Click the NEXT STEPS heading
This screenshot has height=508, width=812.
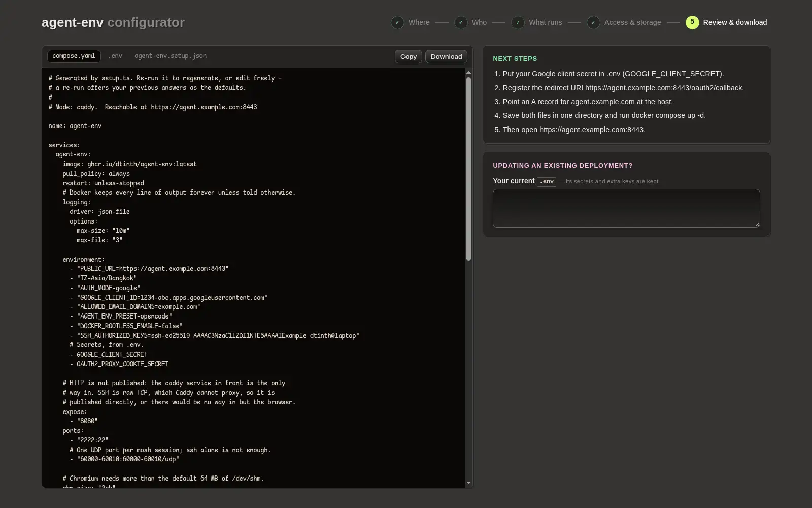click(x=515, y=59)
